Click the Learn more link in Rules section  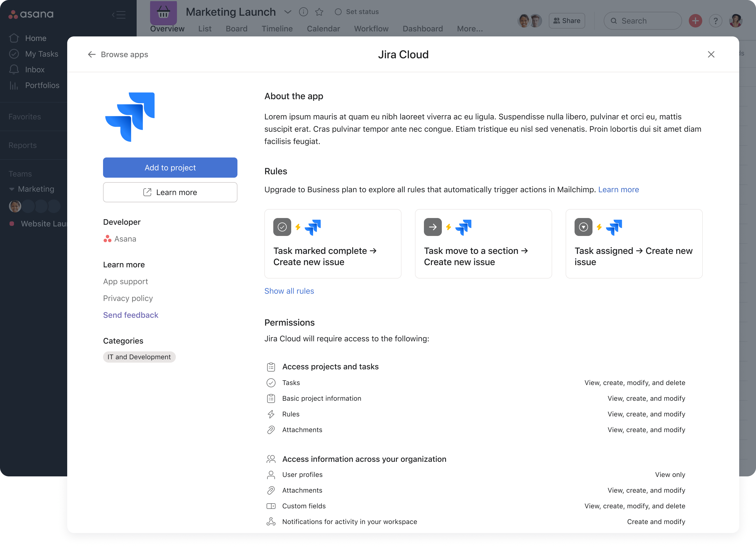point(619,189)
